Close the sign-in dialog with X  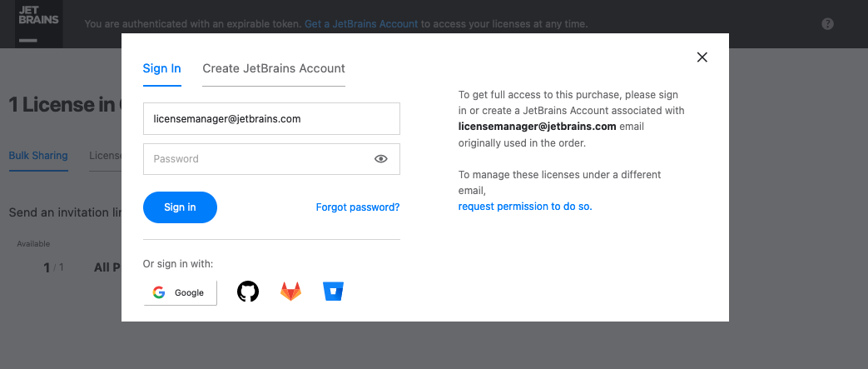(702, 57)
